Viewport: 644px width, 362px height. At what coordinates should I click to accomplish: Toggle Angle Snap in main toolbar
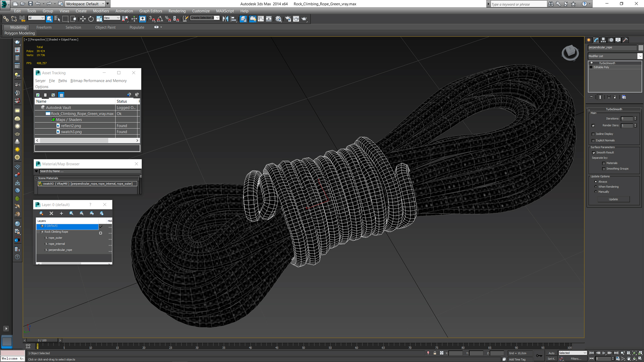160,19
